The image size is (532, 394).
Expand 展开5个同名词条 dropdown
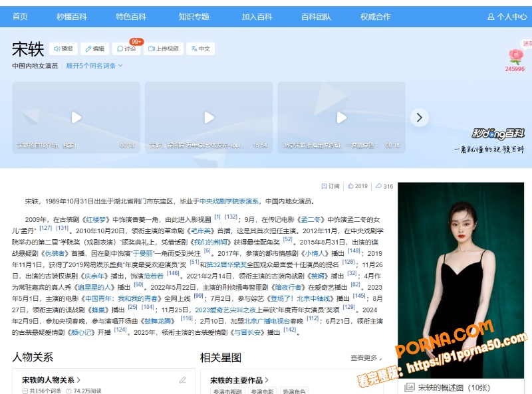(94, 66)
